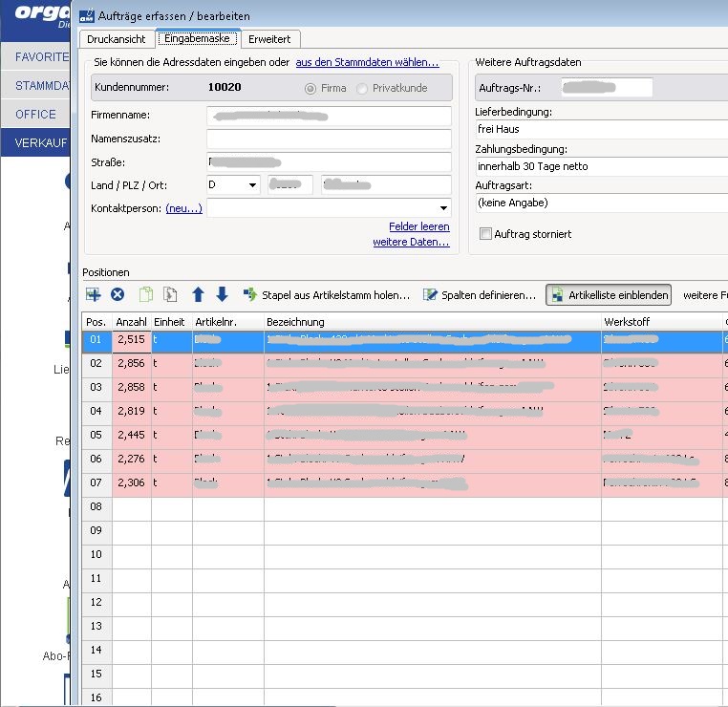
Task: Click the Einheit column header
Action: (172, 322)
